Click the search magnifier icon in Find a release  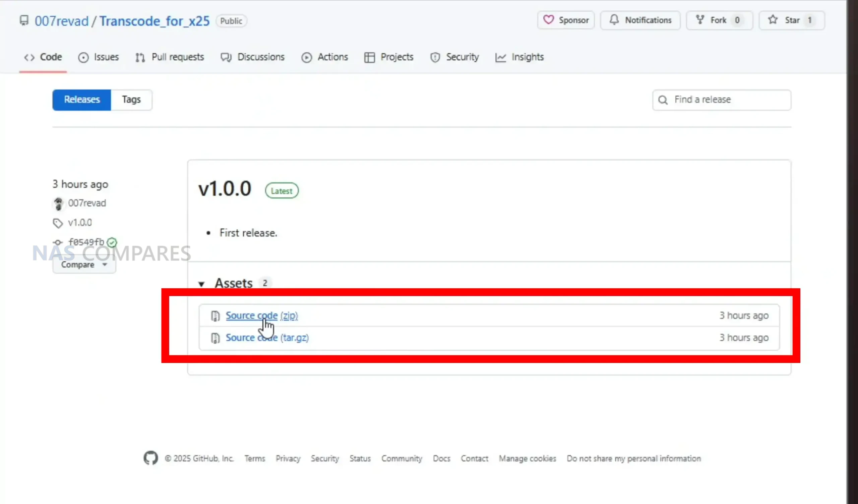(x=663, y=100)
